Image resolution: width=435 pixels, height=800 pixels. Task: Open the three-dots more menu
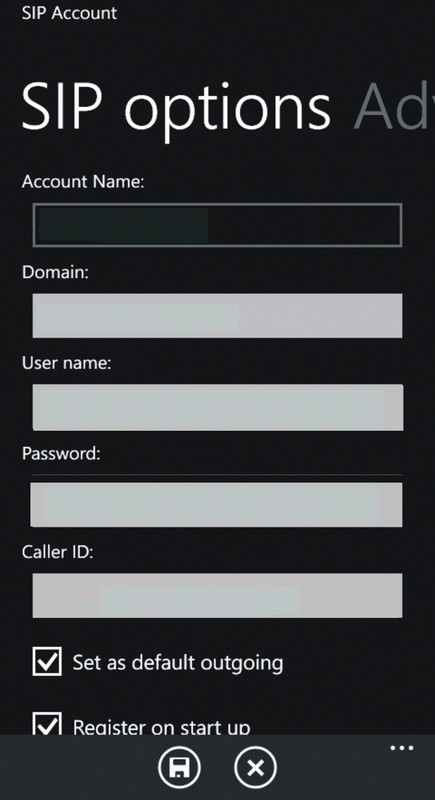tap(402, 748)
